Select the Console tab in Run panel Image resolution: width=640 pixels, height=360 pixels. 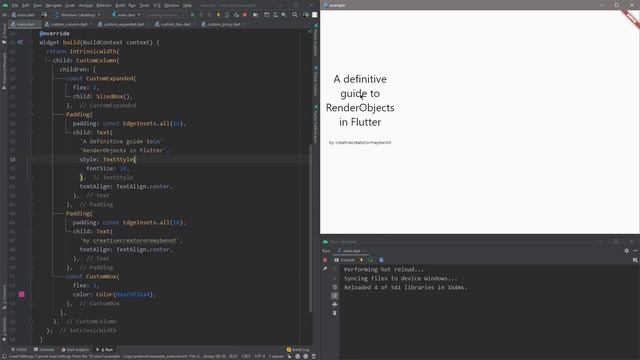(344, 260)
